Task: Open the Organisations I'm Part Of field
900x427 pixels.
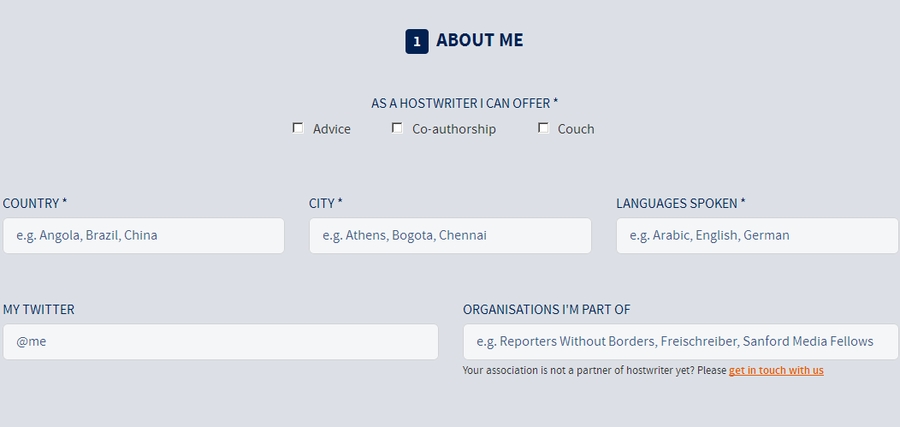Action: click(681, 341)
